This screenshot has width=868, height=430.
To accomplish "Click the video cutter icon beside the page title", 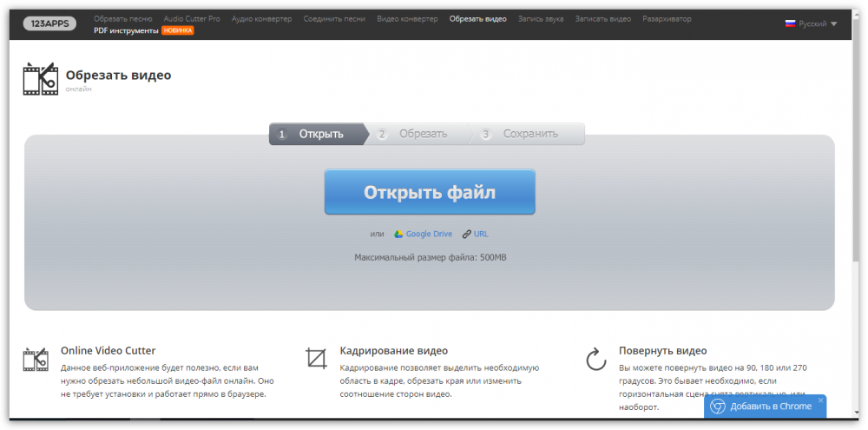I will [x=40, y=78].
